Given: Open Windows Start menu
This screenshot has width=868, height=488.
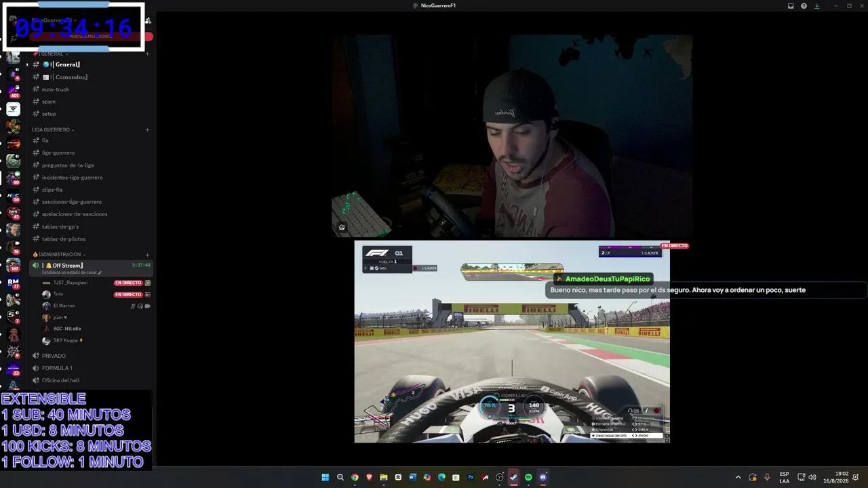Looking at the screenshot, I should coord(325,477).
